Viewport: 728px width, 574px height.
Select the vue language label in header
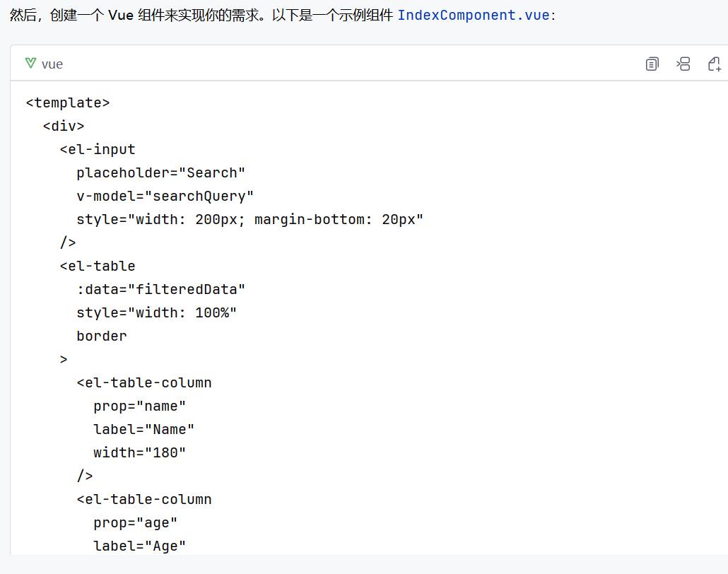click(52, 64)
